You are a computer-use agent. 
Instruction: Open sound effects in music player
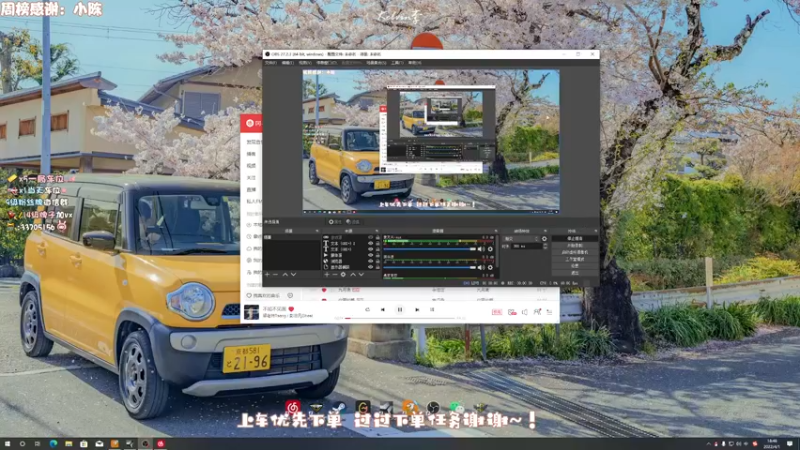click(x=512, y=312)
